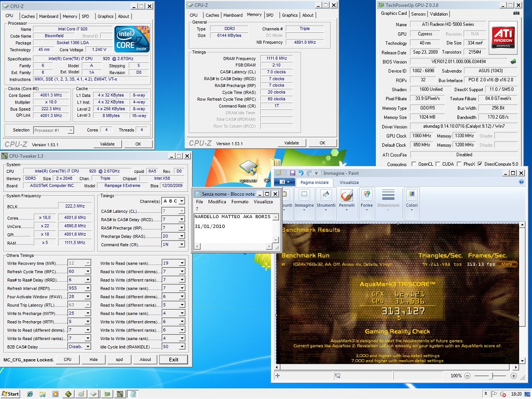Viewport: 532px width, 399px height.
Task: Expand the CPU-Tweaker Precharge Delay (tRAS) dropdown
Action: coord(182,236)
